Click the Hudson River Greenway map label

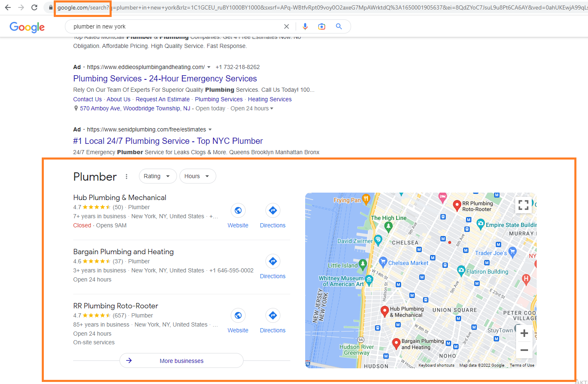(x=356, y=350)
